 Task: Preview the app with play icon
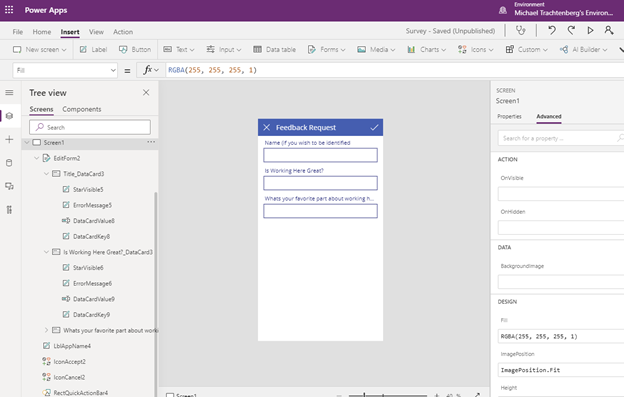(x=590, y=30)
